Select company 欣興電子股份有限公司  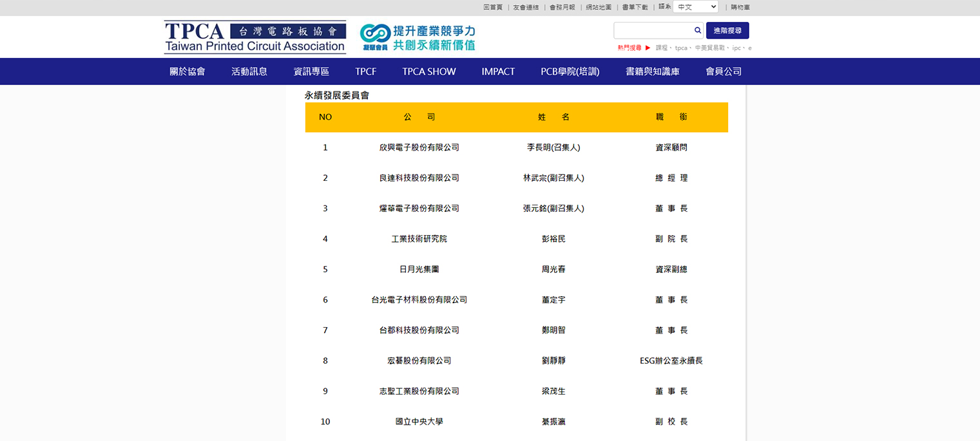pos(419,147)
